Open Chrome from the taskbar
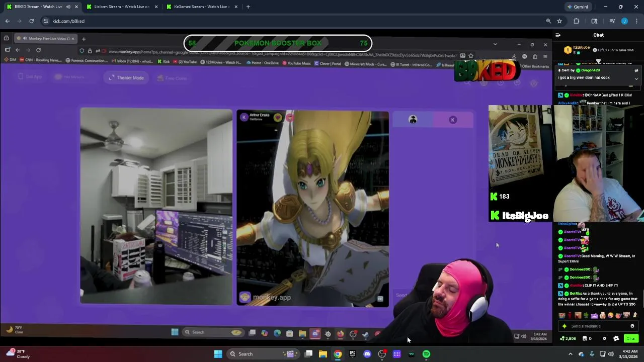644x362 pixels. (338, 354)
